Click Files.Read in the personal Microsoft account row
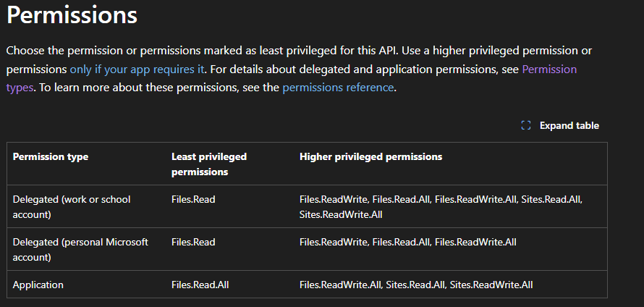 point(193,242)
